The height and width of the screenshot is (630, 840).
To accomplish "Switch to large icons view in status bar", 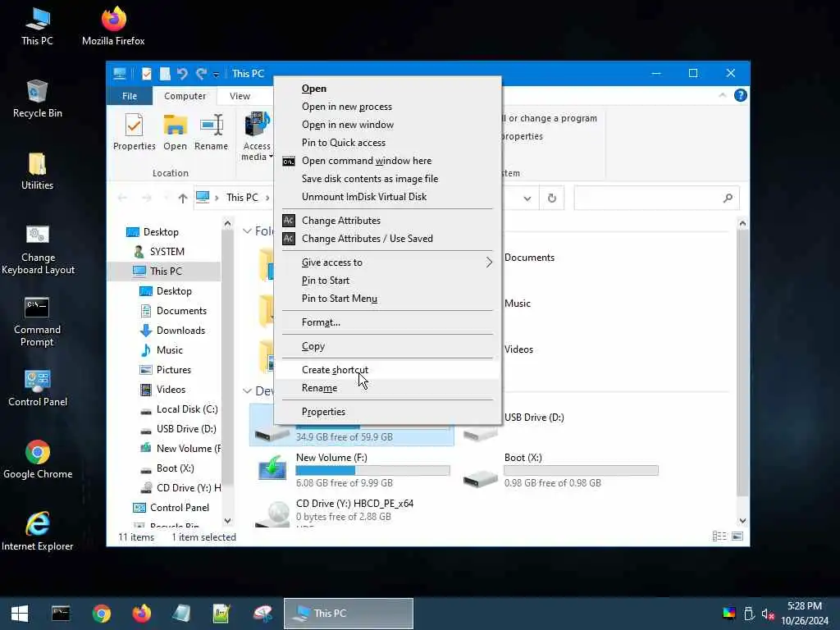I will coord(737,536).
